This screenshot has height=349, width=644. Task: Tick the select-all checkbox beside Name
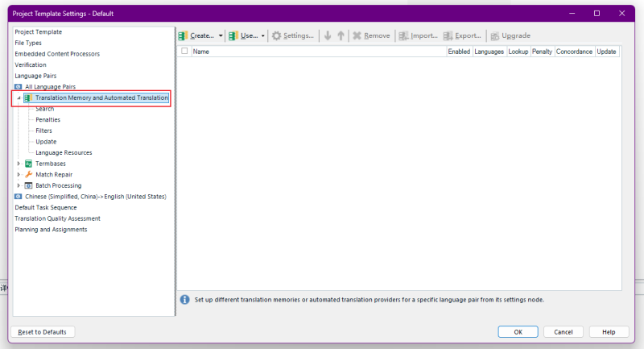coord(185,51)
